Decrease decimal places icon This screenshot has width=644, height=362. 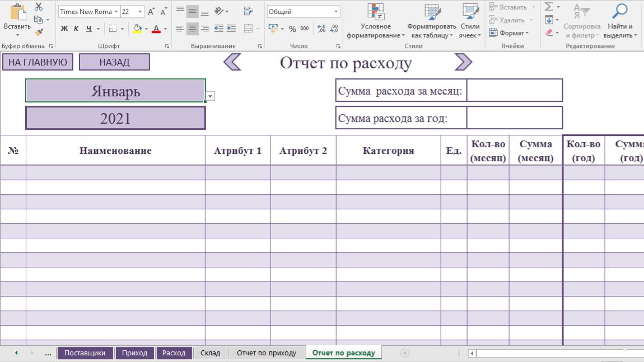(x=334, y=29)
